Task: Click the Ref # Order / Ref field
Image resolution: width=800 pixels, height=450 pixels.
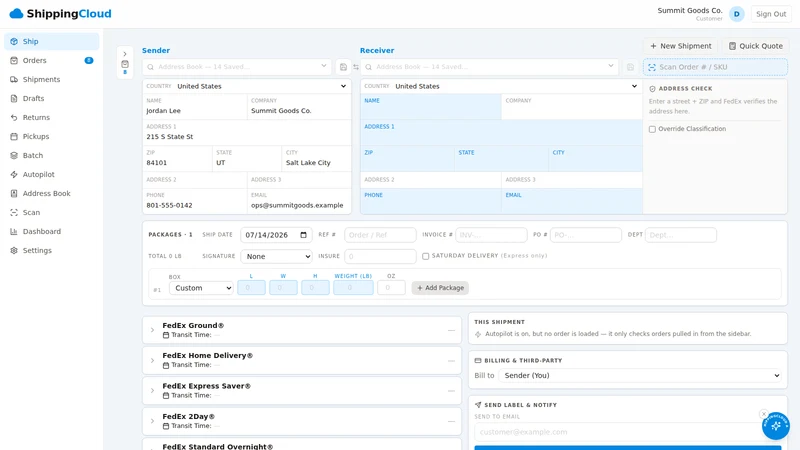Action: coord(380,235)
